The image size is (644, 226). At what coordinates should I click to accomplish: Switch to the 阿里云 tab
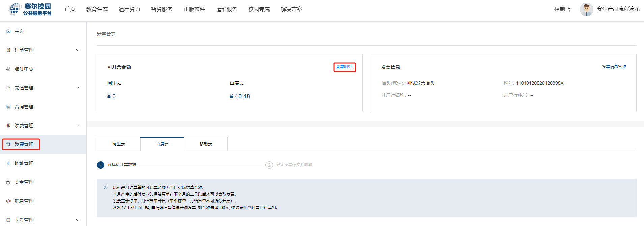[119, 144]
